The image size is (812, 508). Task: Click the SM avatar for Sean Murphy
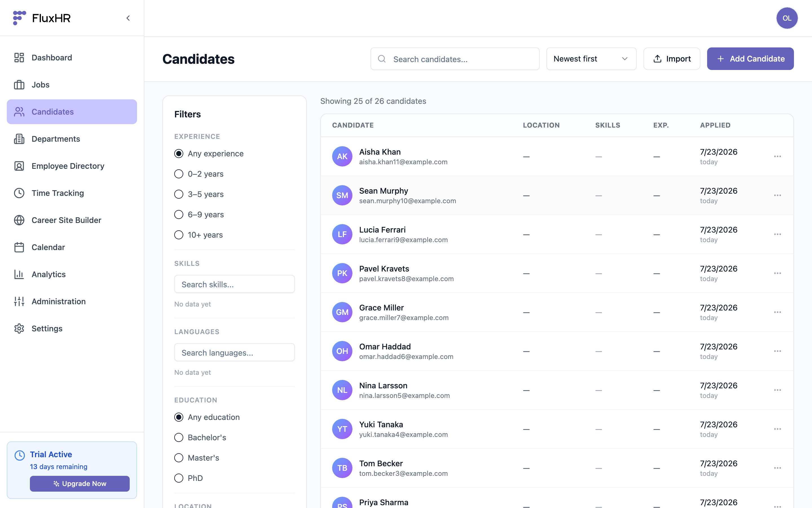click(342, 195)
